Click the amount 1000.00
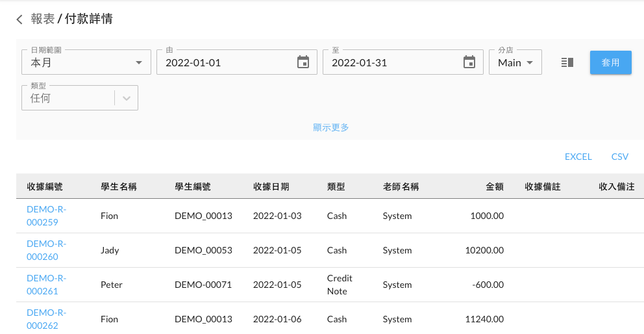Viewport: 644px width, 334px height. pos(487,216)
